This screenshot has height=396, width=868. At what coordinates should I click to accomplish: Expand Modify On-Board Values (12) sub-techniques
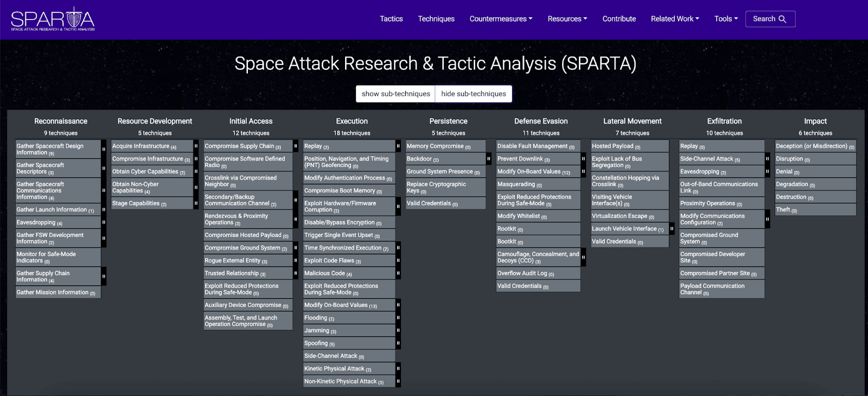point(584,171)
